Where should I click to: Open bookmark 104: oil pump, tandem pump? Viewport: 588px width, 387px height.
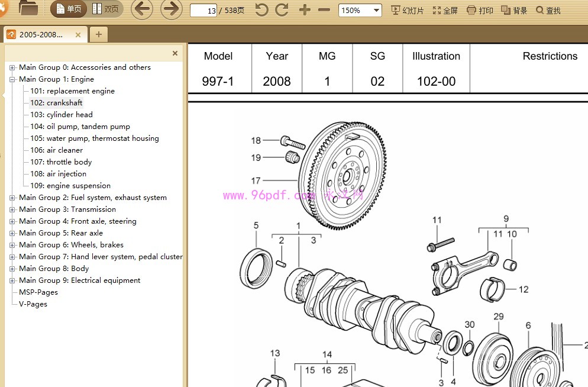pyautogui.click(x=80, y=127)
